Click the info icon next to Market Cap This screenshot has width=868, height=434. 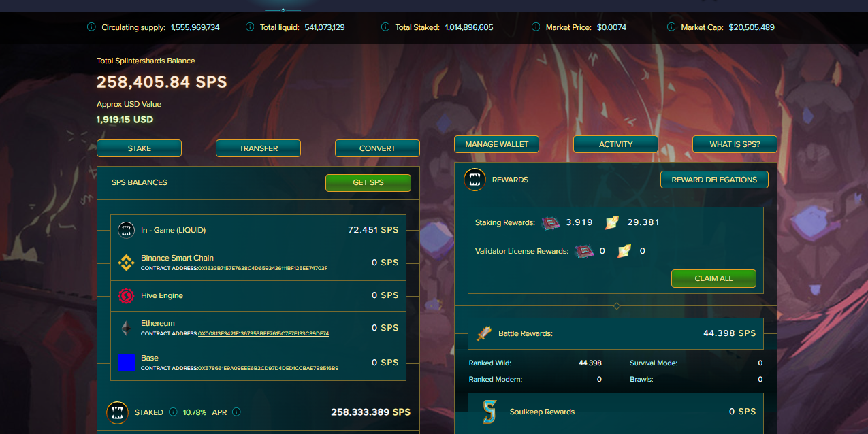pyautogui.click(x=671, y=27)
